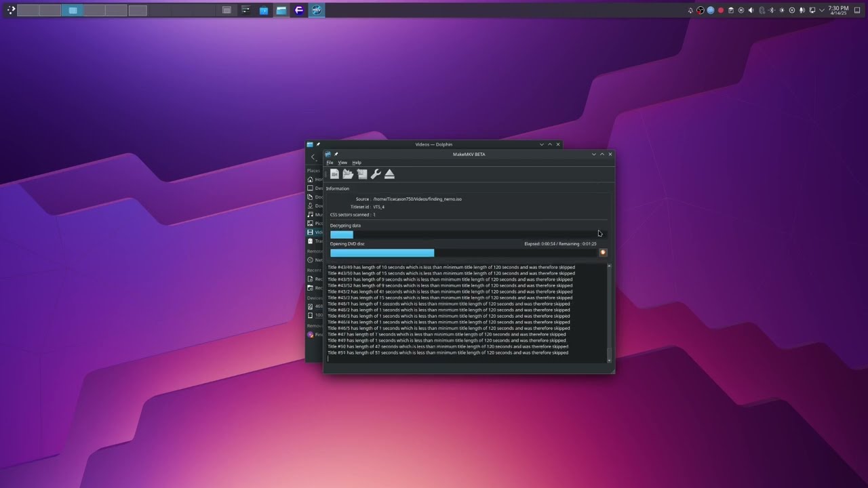This screenshot has height=488, width=868.
Task: Switch to the first virtual desktop in the pager
Action: pyautogui.click(x=28, y=10)
